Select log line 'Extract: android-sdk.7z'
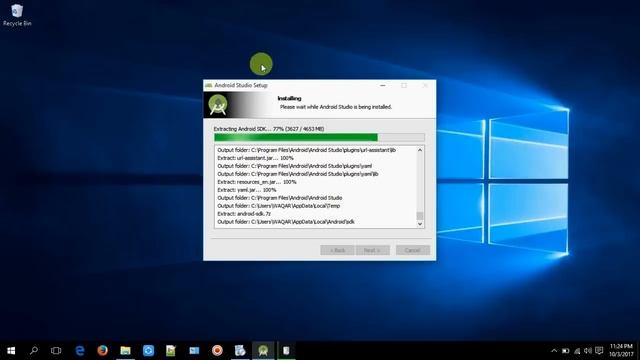The height and width of the screenshot is (360, 640). (x=244, y=214)
